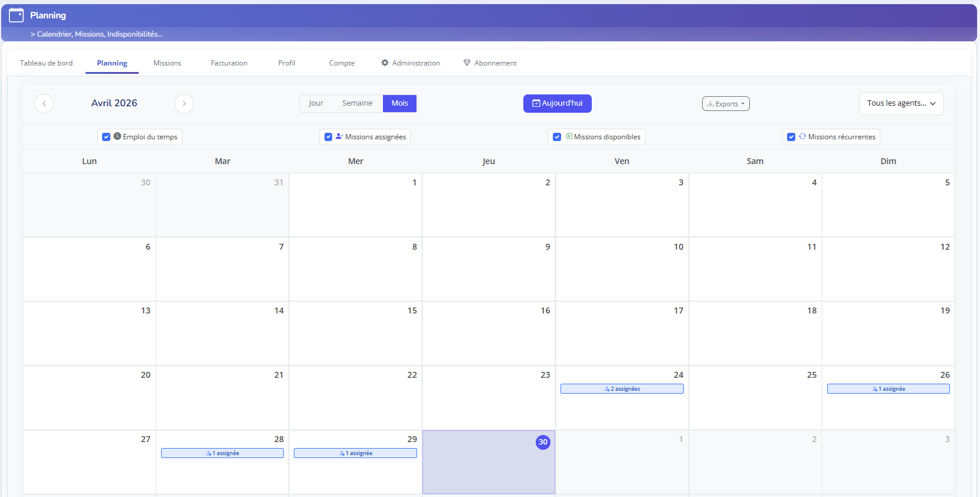Open the 2 assignées event on April 24

point(622,389)
